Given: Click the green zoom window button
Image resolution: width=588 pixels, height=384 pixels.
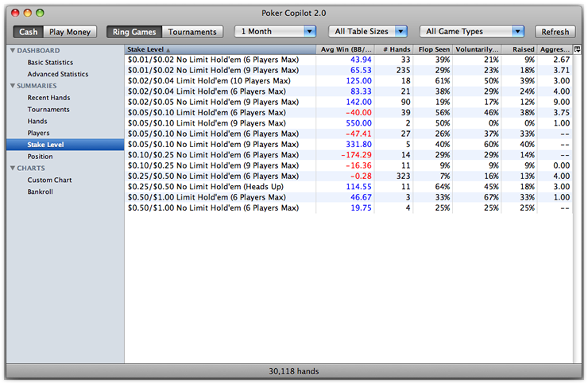Looking at the screenshot, I should click(40, 14).
